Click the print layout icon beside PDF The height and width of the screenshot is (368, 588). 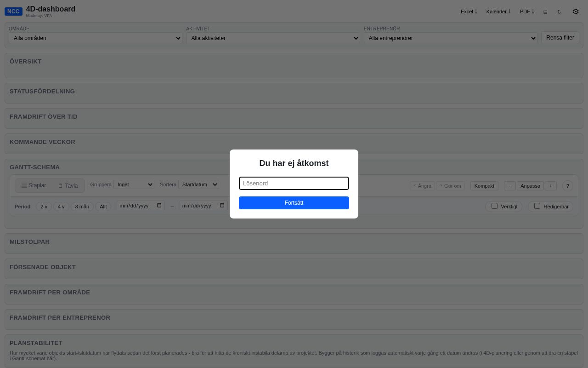545,12
